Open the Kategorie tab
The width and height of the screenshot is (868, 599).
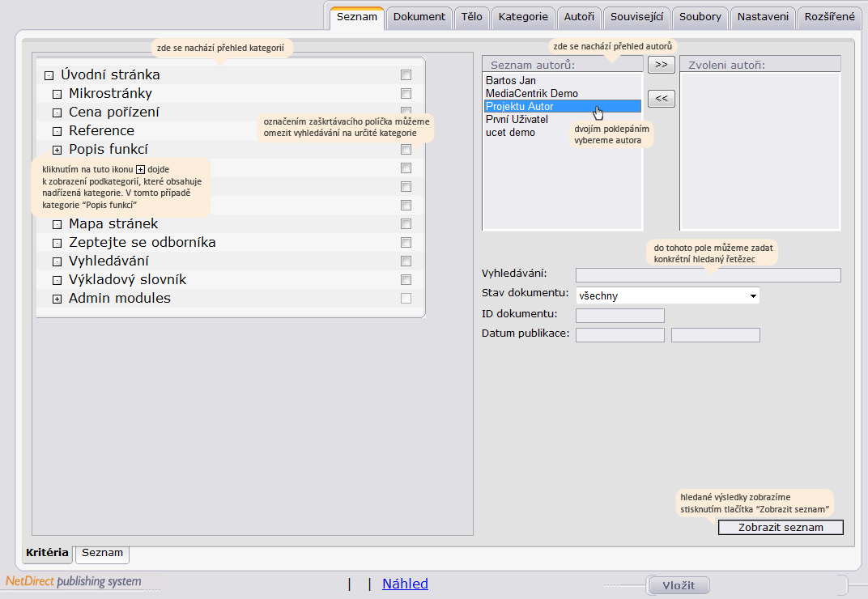coord(523,17)
